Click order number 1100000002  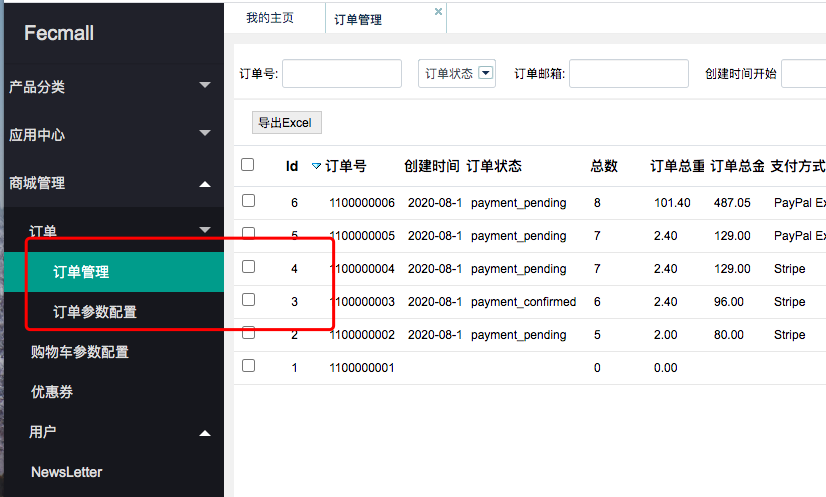[362, 335]
